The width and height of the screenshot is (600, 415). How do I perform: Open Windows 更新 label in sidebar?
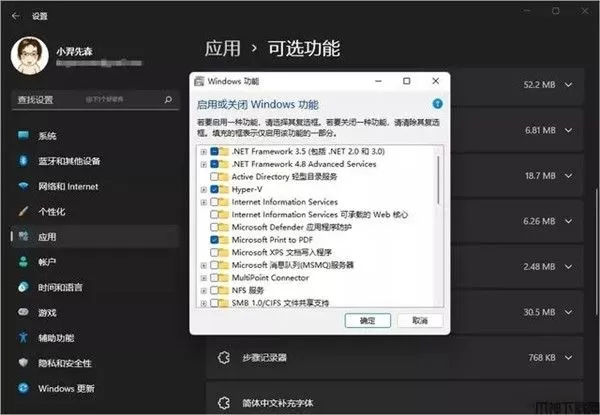[x=66, y=389]
